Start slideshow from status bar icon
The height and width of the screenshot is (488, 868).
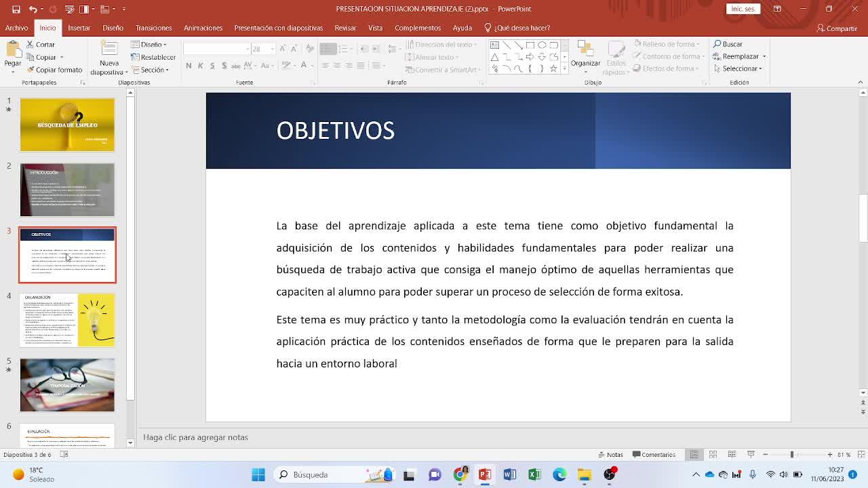[751, 455]
